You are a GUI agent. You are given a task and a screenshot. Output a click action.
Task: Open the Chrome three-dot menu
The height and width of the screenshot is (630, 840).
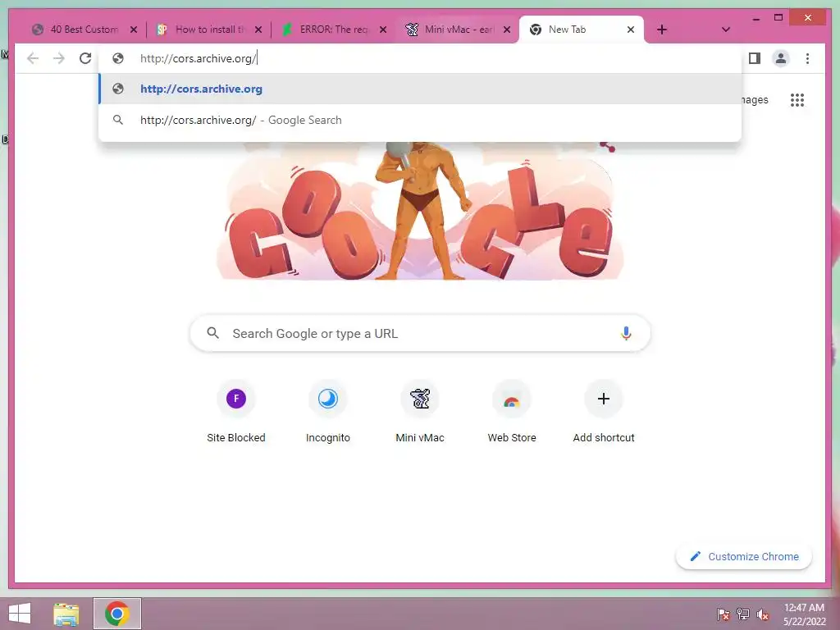[807, 58]
